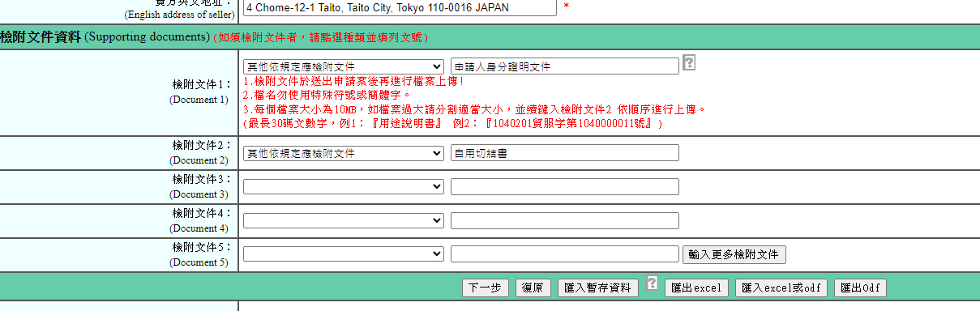Viewport: 980px width, 311px height.
Task: Open Document 2 type dropdown
Action: click(x=344, y=153)
